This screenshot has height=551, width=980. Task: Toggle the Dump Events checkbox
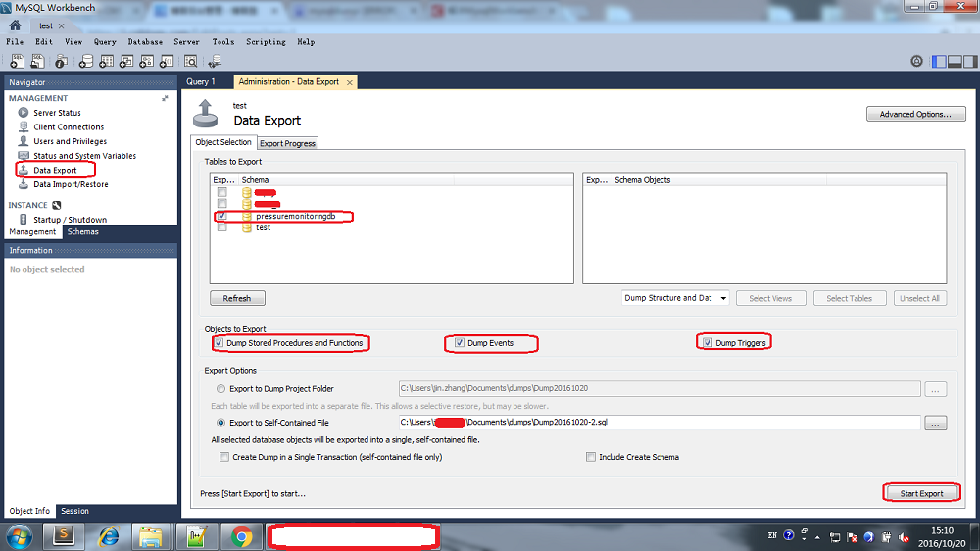(x=460, y=343)
